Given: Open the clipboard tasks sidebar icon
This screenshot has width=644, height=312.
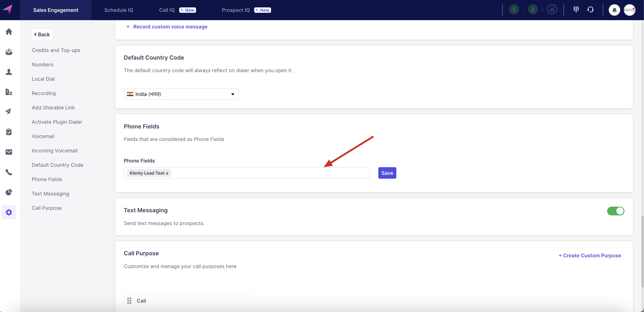Looking at the screenshot, I should tap(9, 132).
